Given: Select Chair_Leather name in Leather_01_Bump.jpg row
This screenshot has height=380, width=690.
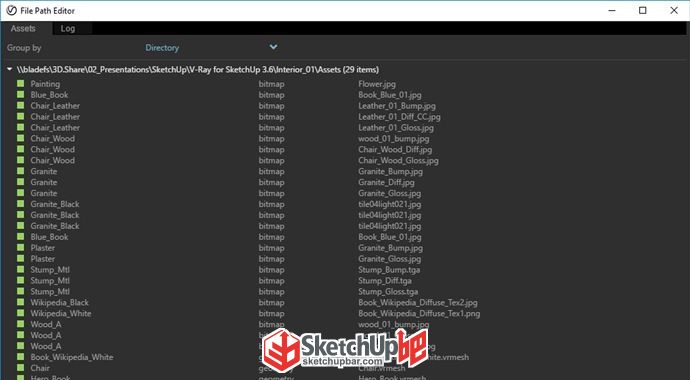Looking at the screenshot, I should pos(55,106).
